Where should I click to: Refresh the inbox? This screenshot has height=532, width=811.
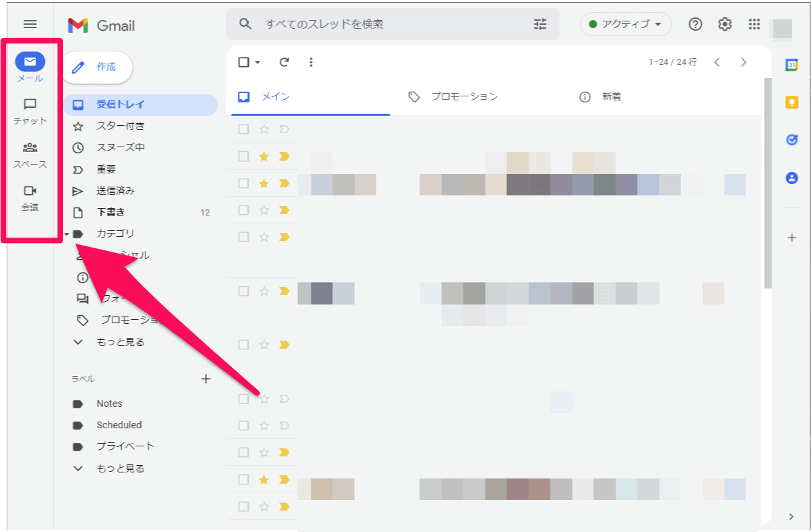pyautogui.click(x=284, y=62)
